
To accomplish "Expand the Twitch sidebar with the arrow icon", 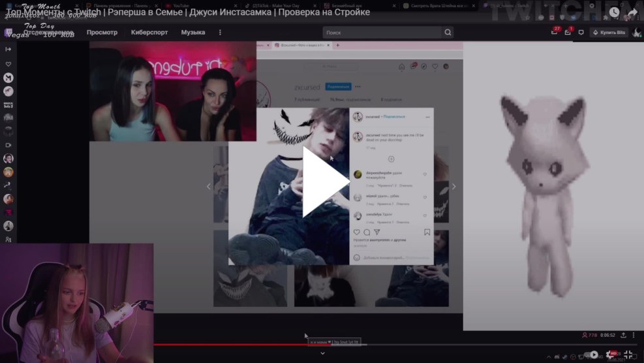I will [x=8, y=49].
